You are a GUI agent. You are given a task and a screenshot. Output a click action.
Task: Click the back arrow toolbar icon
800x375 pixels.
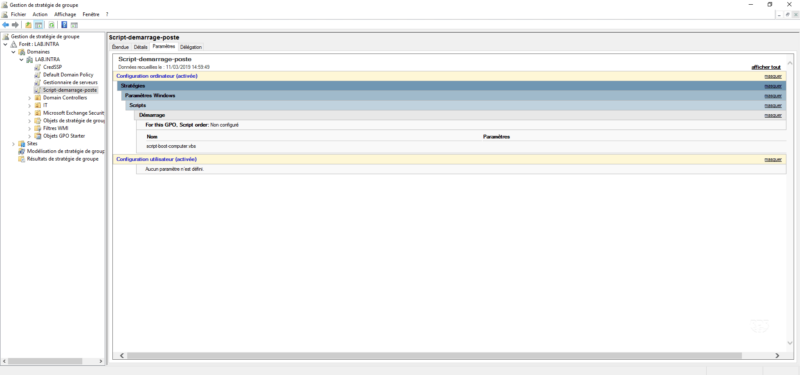[6, 24]
